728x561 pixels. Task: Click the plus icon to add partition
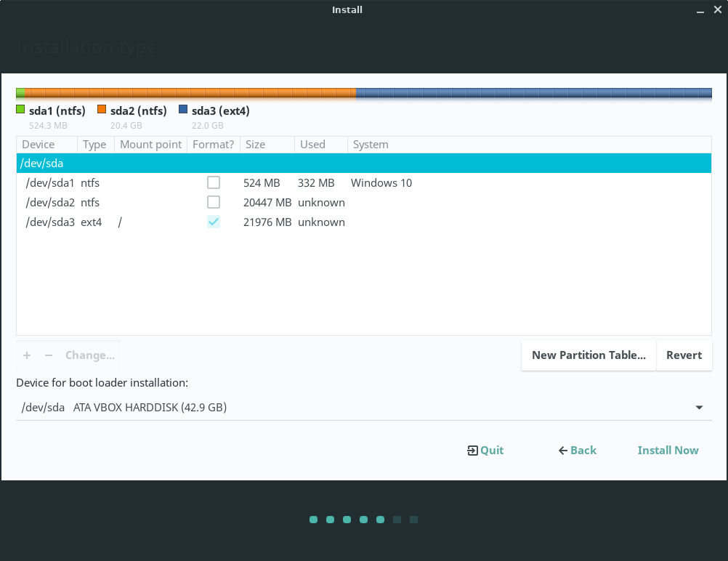point(27,355)
